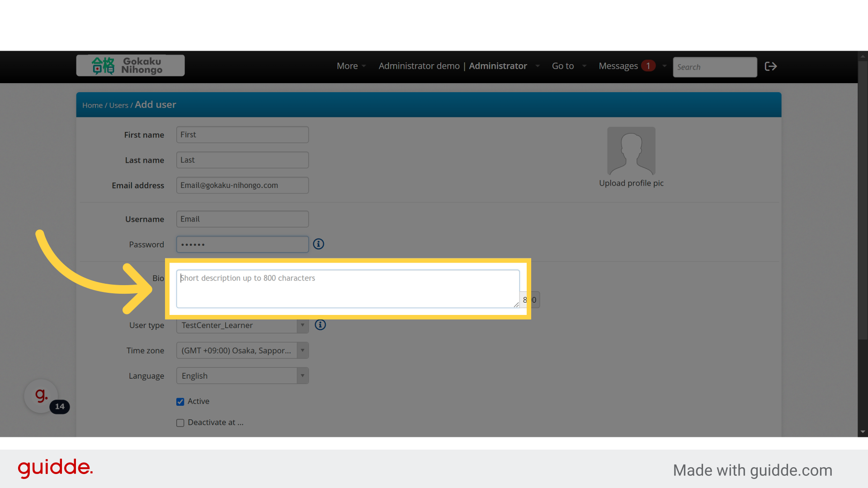Click the password info icon
This screenshot has height=488, width=868.
(x=319, y=244)
